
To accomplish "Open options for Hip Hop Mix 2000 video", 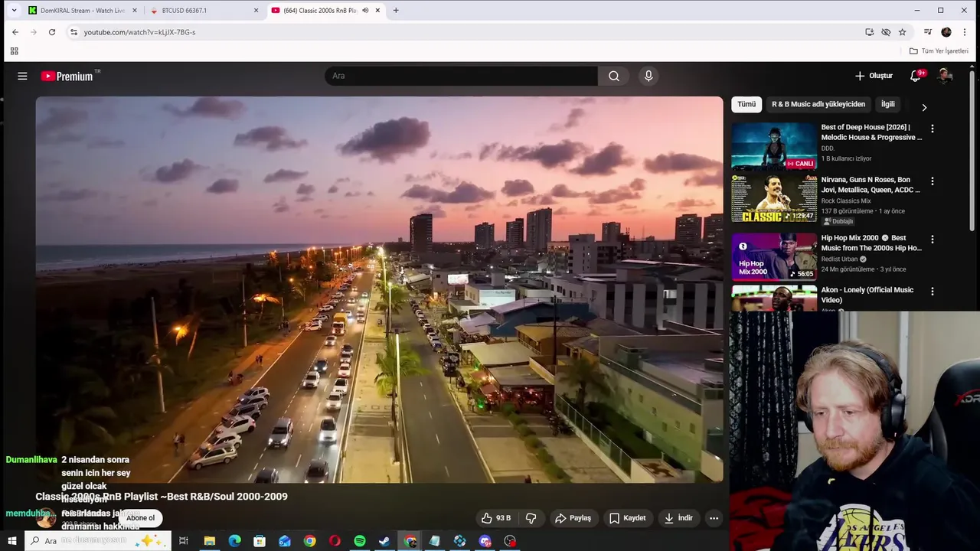I will [x=932, y=240].
